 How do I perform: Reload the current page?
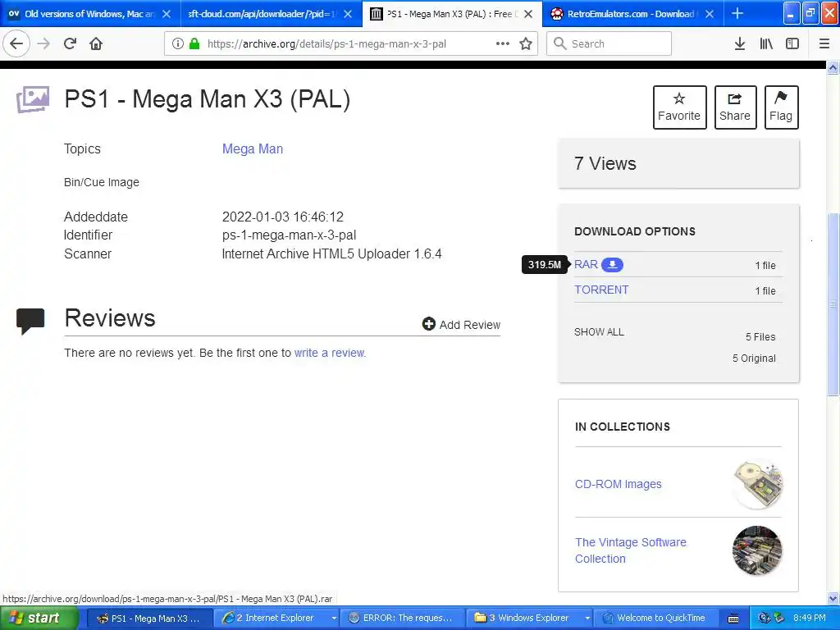point(70,43)
